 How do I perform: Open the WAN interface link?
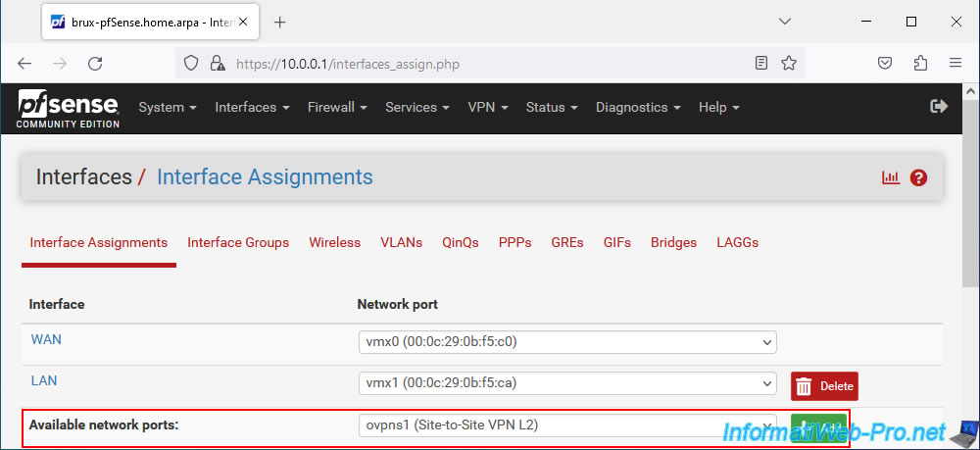46,339
